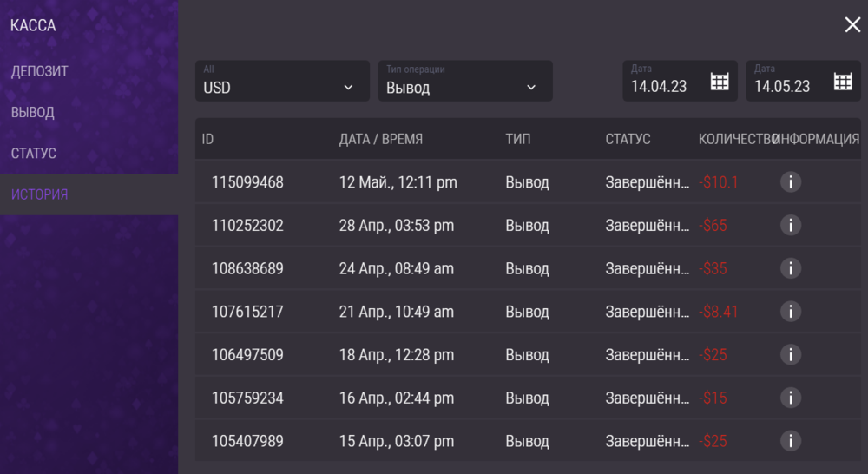Screen dimensions: 868x474
Task: Click date 12 Май., 12:11 pm
Action: click(398, 182)
